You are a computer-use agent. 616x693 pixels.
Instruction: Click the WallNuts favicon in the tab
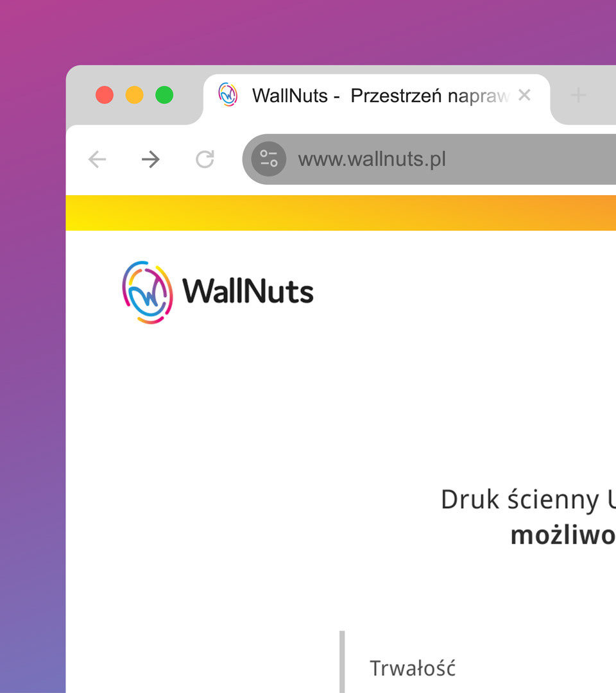(x=228, y=94)
